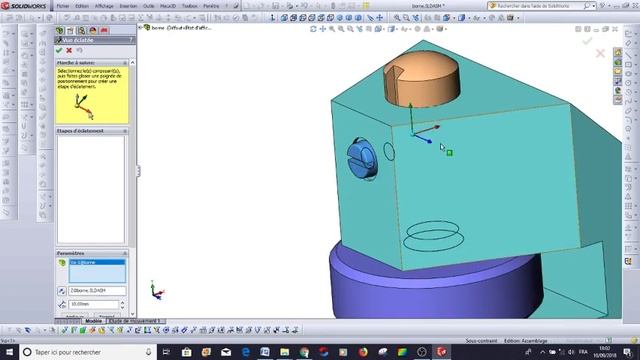Open Microsoft Edge from the taskbar

tap(246, 352)
